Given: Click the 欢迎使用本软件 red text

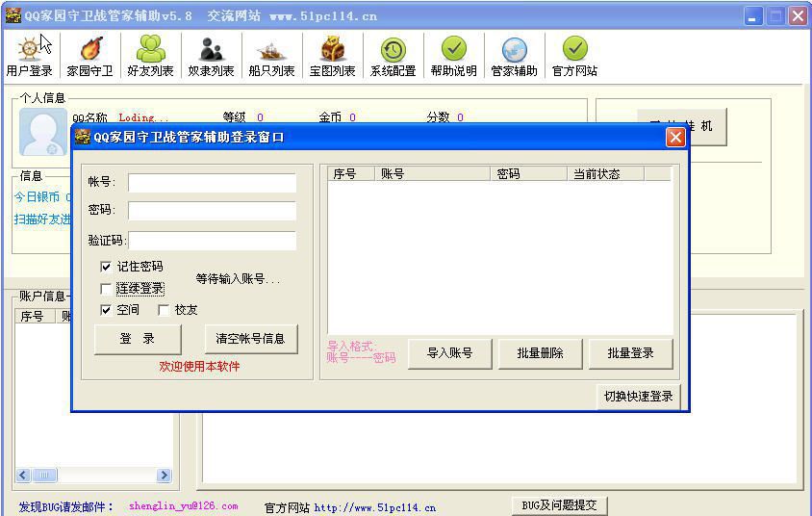Looking at the screenshot, I should tap(199, 367).
